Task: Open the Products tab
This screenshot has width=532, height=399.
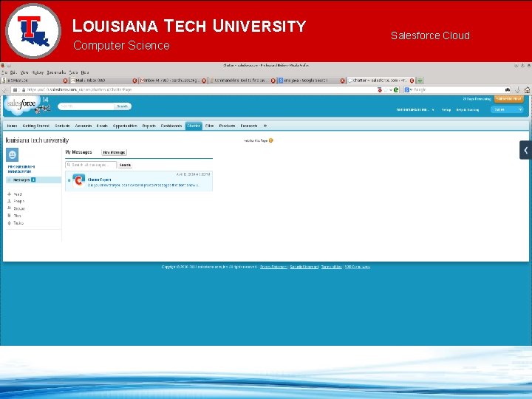Action: (227, 126)
